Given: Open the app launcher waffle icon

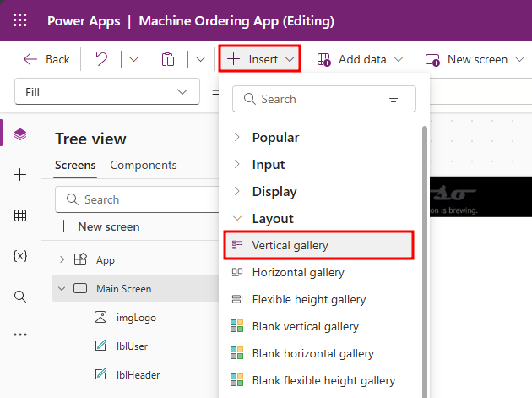Looking at the screenshot, I should [x=19, y=20].
